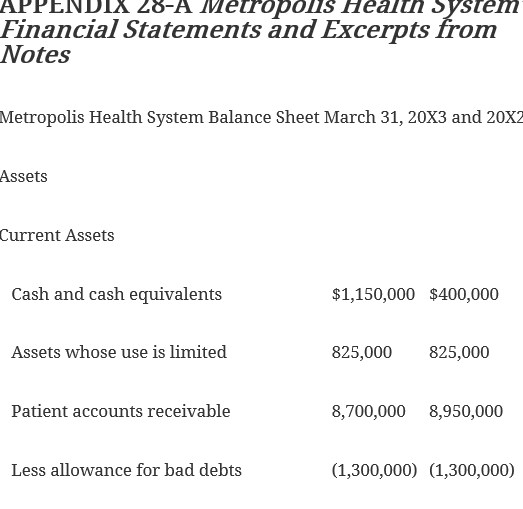Click the first 825,000 value
This screenshot has height=509, width=523.
362,353
